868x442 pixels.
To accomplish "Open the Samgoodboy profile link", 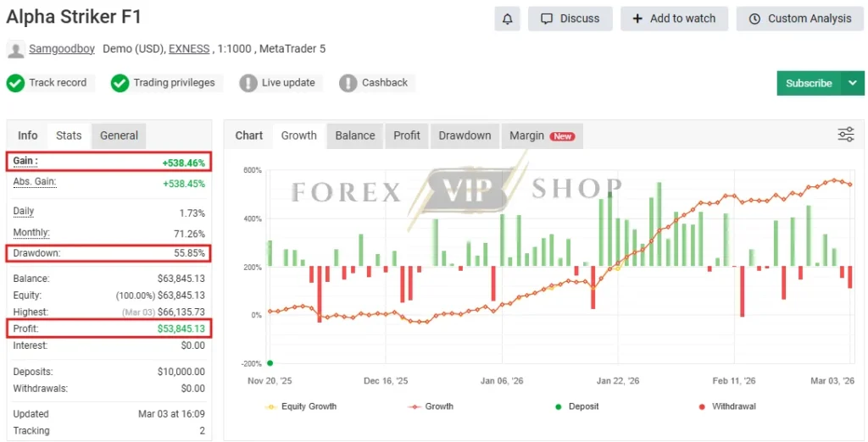I will pos(62,48).
